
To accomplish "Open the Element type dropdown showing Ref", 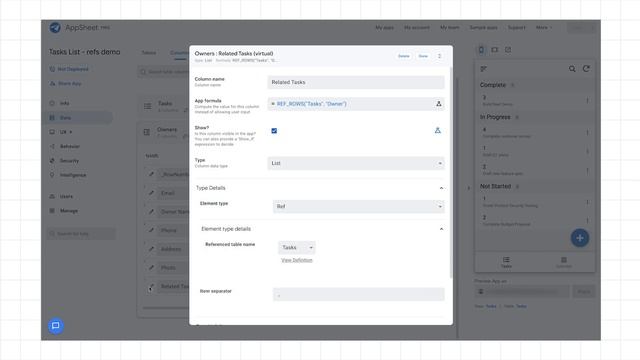I will (x=358, y=207).
